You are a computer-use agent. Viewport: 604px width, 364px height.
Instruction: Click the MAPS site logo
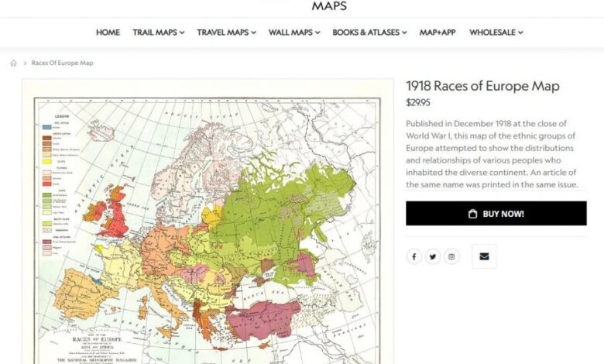[329, 6]
